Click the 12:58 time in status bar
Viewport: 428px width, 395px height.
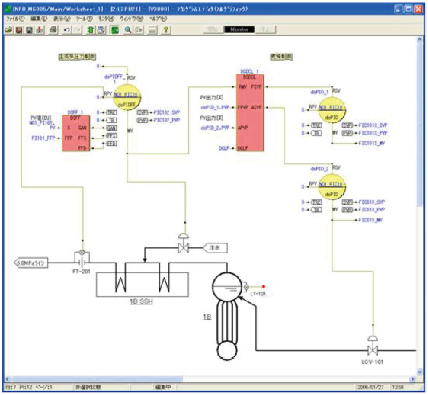click(x=398, y=387)
